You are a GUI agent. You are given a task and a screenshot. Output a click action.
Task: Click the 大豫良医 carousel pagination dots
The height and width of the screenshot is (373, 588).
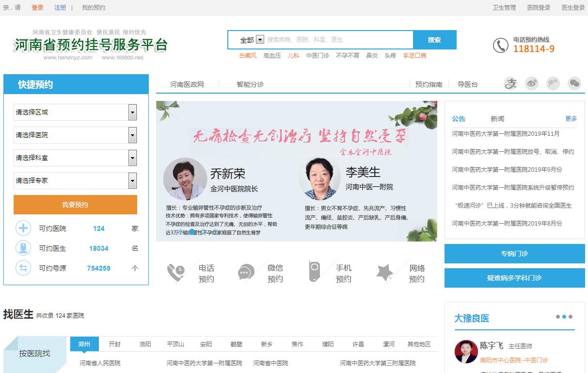pyautogui.click(x=564, y=317)
